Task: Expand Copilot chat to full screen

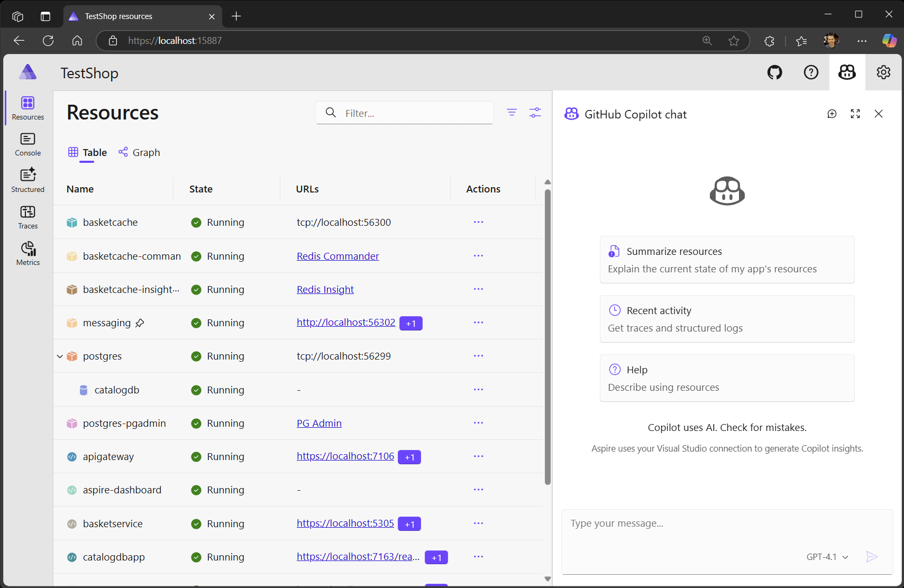Action: (855, 114)
